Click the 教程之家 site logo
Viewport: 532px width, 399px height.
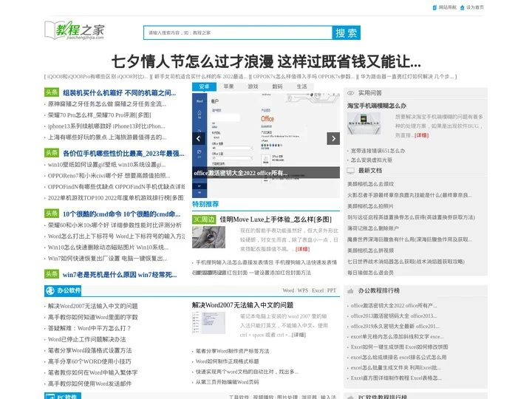(75, 30)
